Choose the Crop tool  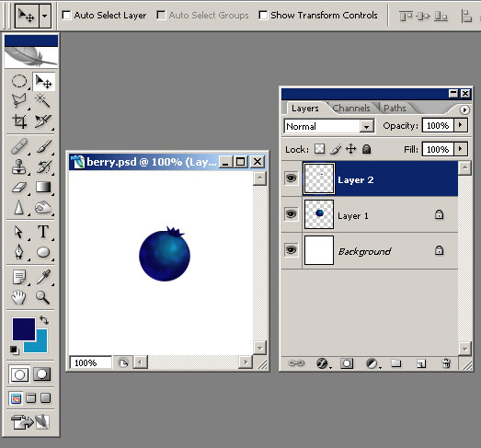[19, 121]
